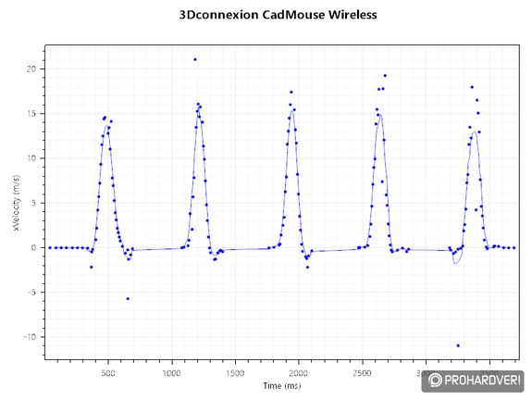Viewport: 532px width, 400px height.
Task: Click the highest data point near 21
Action: click(x=195, y=60)
